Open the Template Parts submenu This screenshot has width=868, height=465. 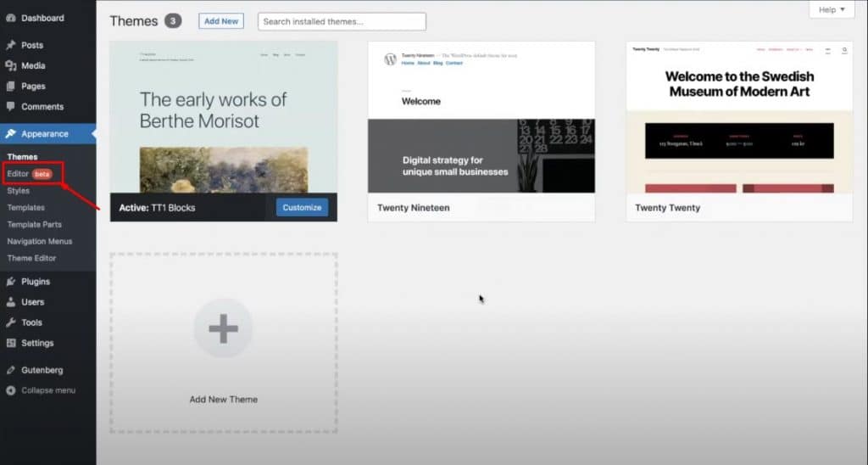[x=34, y=225]
